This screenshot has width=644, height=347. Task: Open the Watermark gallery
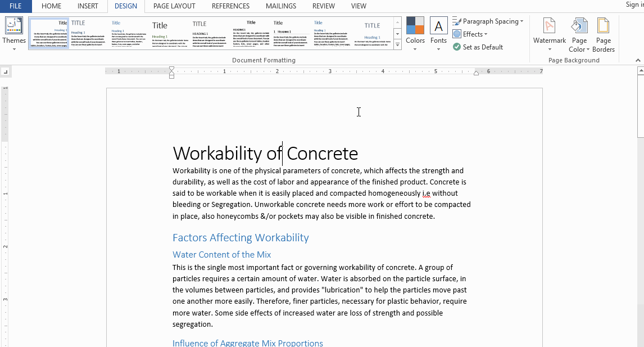(x=549, y=35)
